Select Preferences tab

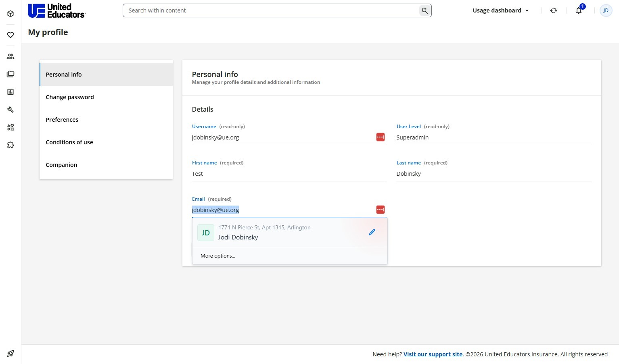click(106, 120)
